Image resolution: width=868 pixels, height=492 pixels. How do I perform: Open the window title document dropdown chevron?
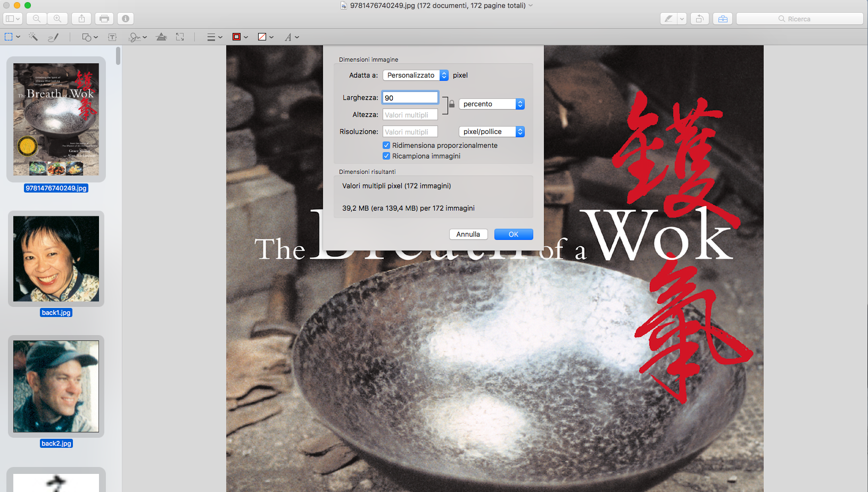click(x=531, y=5)
